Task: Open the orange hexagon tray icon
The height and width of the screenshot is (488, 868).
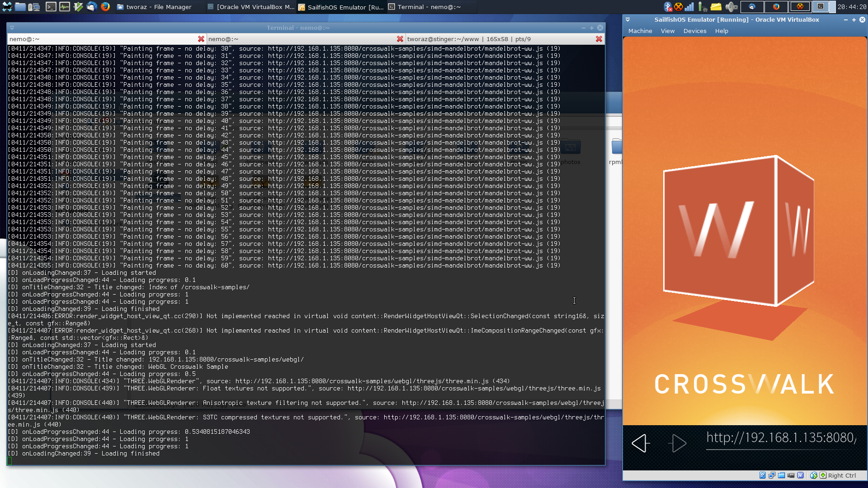Action: point(678,7)
